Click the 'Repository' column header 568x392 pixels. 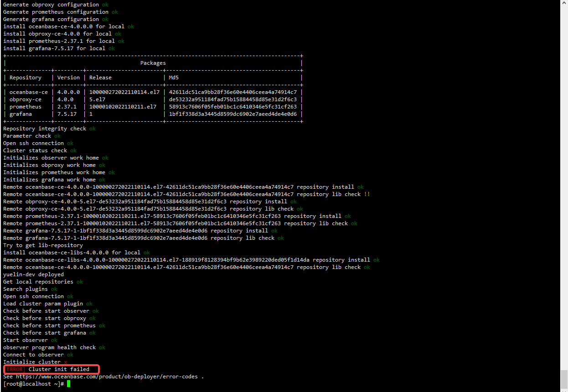(x=26, y=77)
